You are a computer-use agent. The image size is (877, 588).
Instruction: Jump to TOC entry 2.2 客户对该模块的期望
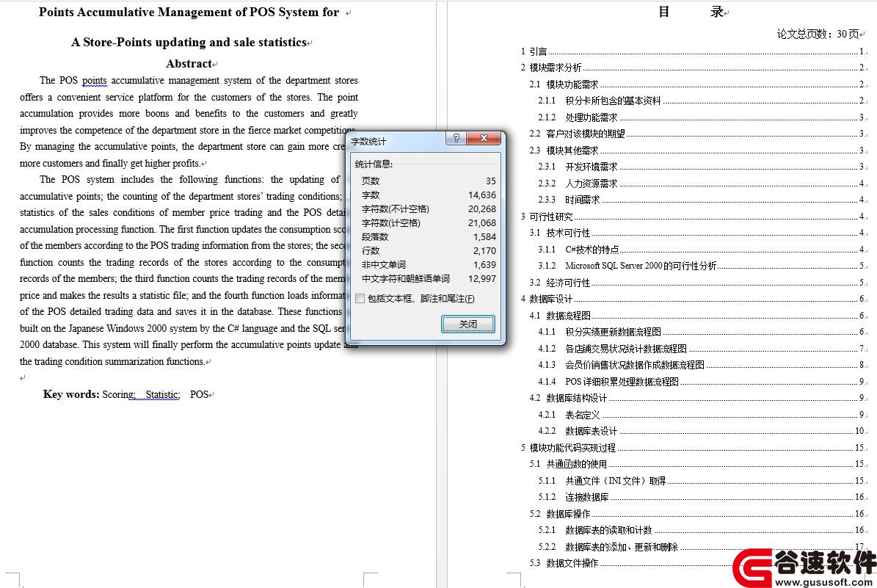tap(697, 134)
